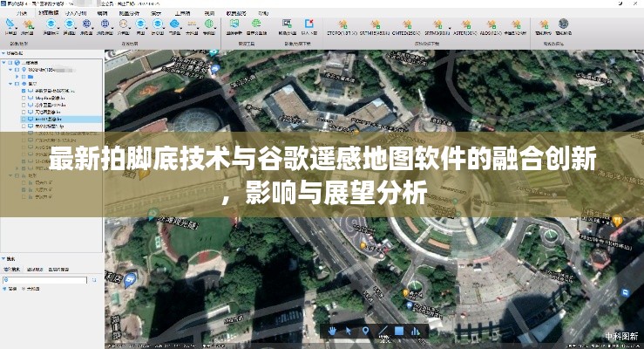Screen dimensions: 644x349
Task: Click the blue P parking marker on the map
Action: [625, 292]
